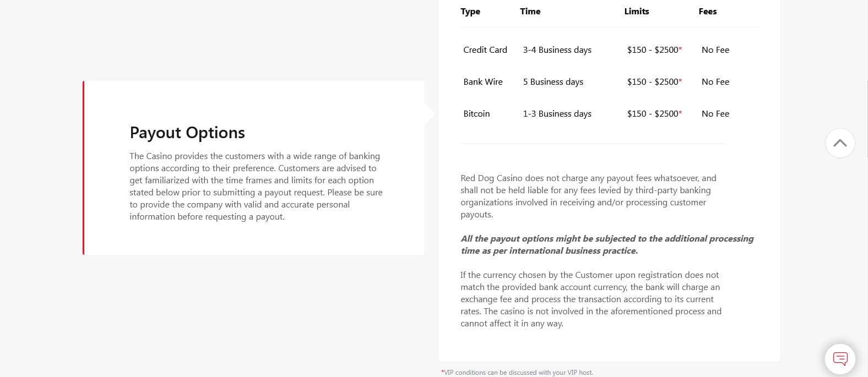Click the 5 Business days cell
Viewport: 868px width, 377px height.
pyautogui.click(x=552, y=82)
